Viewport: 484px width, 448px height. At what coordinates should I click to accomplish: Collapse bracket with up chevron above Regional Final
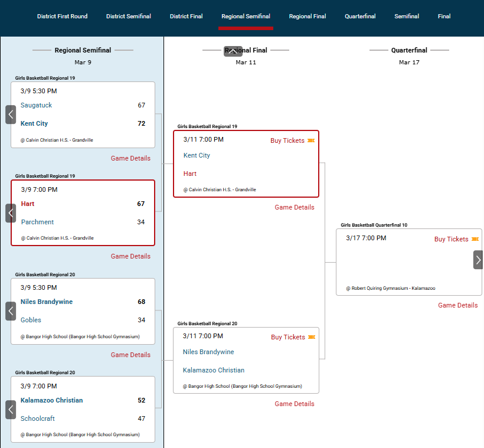(233, 51)
